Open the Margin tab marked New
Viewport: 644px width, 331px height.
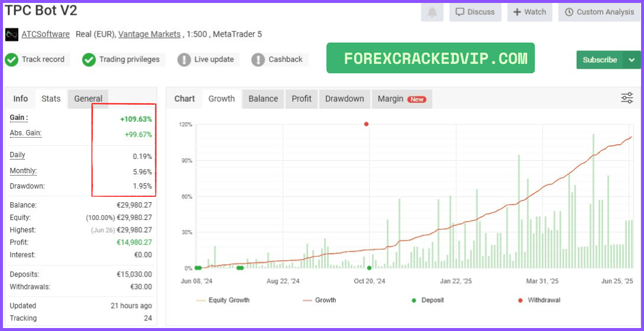(x=401, y=99)
